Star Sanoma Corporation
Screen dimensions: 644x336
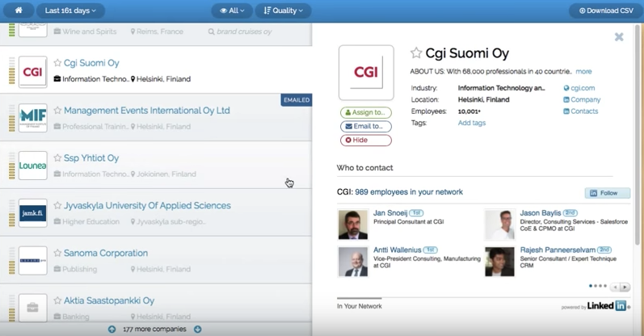57,253
